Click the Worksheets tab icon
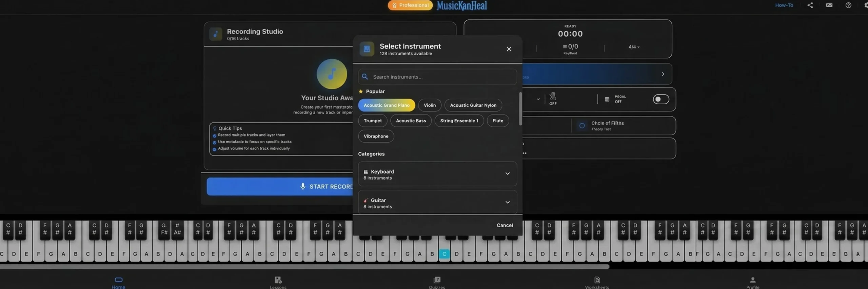The height and width of the screenshot is (289, 868). click(597, 280)
